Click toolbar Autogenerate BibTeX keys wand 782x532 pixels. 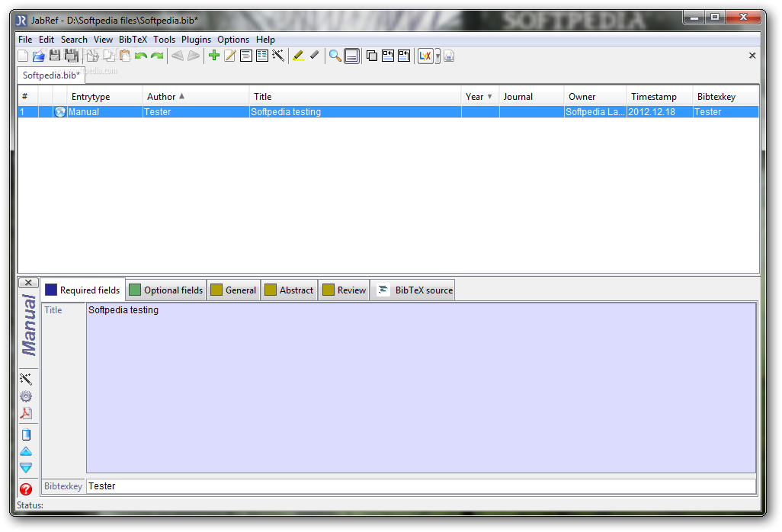click(x=278, y=56)
